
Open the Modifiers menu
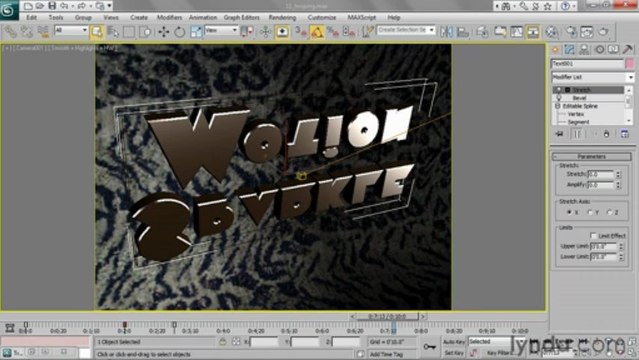[169, 18]
